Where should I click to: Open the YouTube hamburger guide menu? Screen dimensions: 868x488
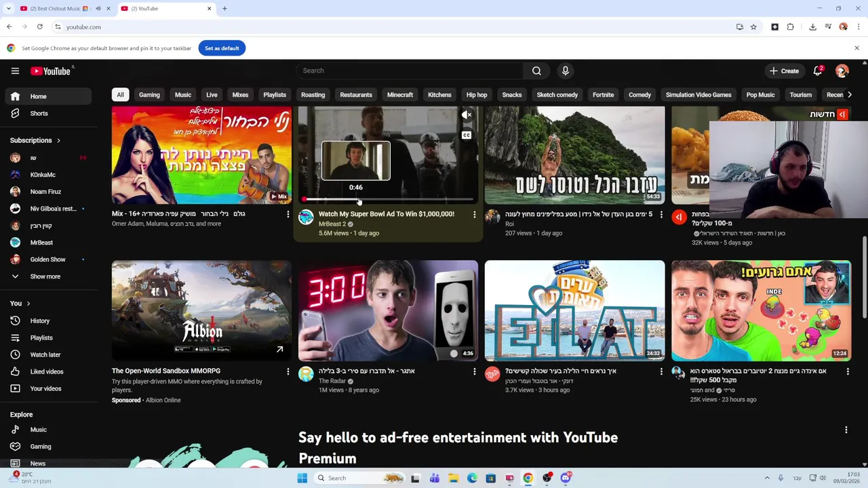pyautogui.click(x=15, y=70)
